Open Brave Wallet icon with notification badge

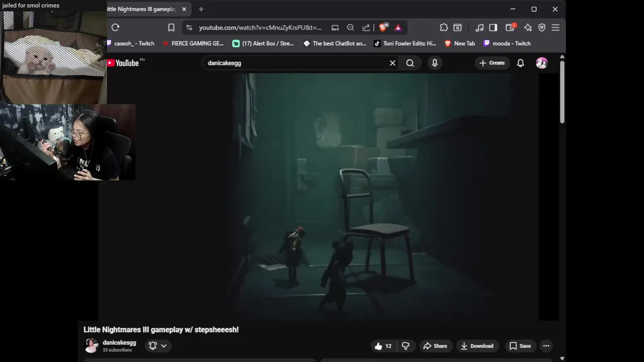click(510, 28)
